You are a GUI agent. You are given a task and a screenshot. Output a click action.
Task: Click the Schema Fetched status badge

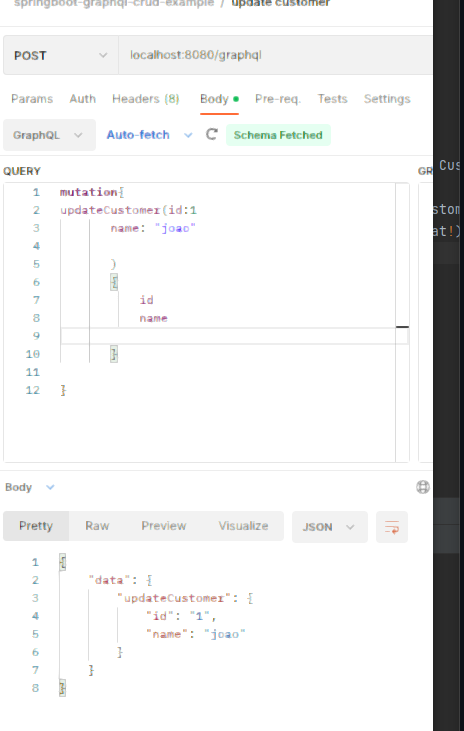278,135
